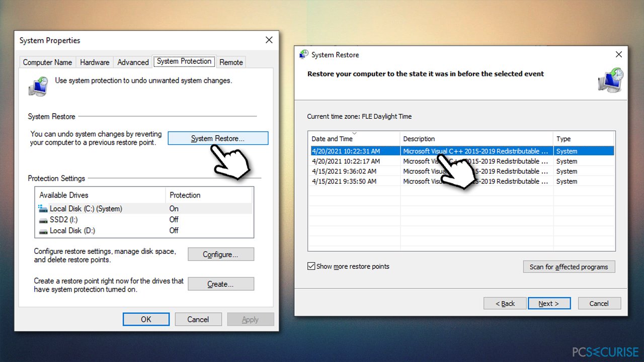Click Next in System Restore wizard
The height and width of the screenshot is (362, 644).
tap(549, 303)
